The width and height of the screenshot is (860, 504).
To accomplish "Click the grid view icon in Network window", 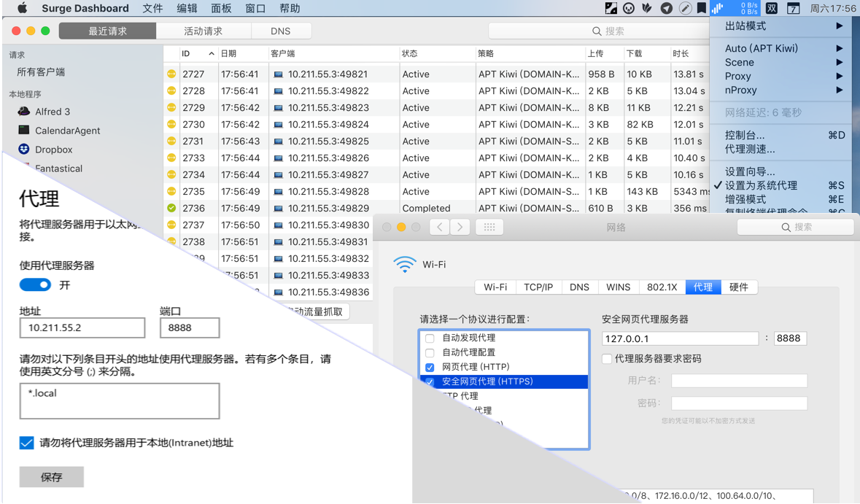I will pos(489,227).
